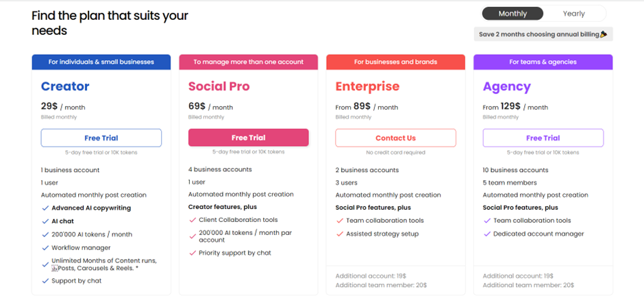Start the Social Pro Free Trial
Image resolution: width=644 pixels, height=307 pixels.
249,138
